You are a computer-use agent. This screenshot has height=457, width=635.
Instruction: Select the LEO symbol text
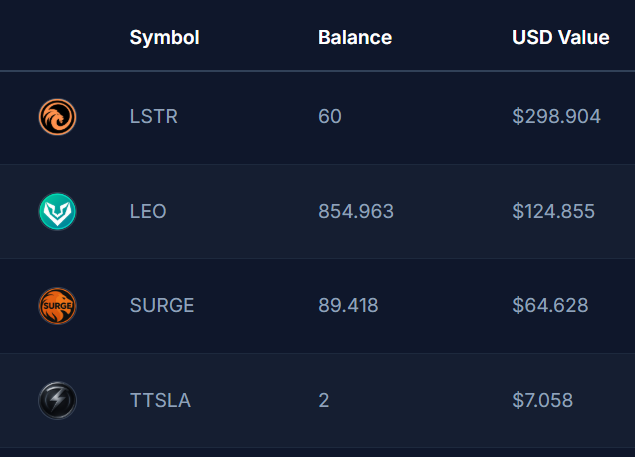(148, 211)
